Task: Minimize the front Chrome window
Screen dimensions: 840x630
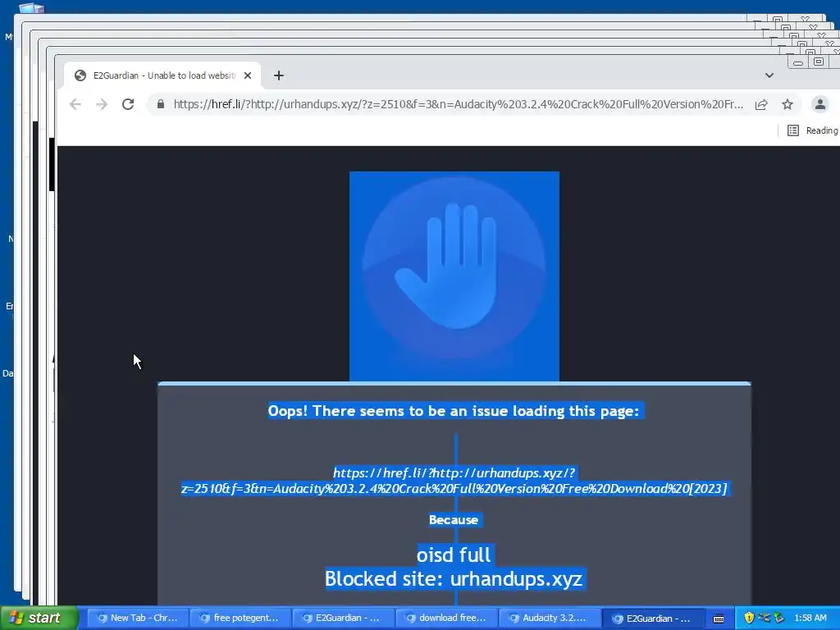Action: (797, 62)
